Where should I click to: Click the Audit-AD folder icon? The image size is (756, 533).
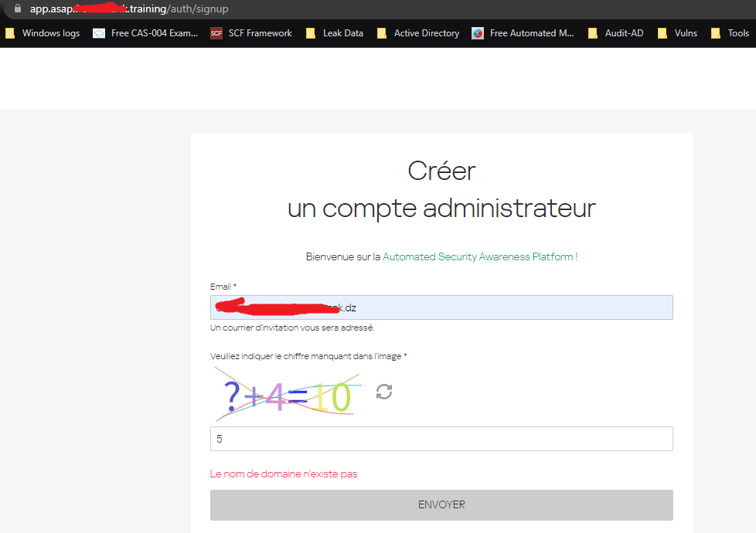point(593,33)
